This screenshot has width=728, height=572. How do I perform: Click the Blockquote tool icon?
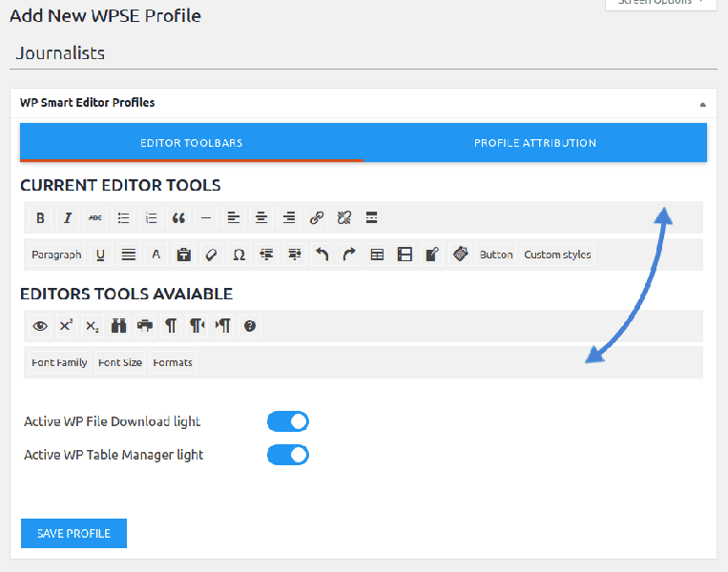[178, 218]
